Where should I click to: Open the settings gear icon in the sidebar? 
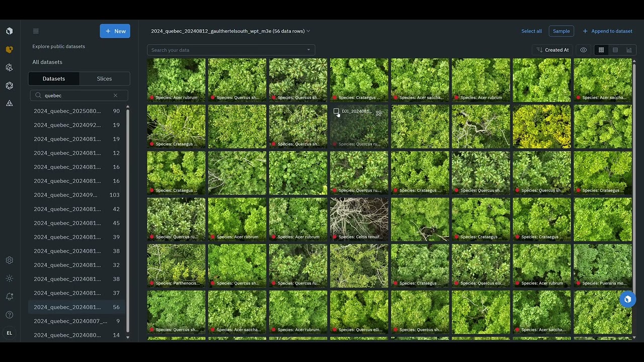(x=9, y=260)
